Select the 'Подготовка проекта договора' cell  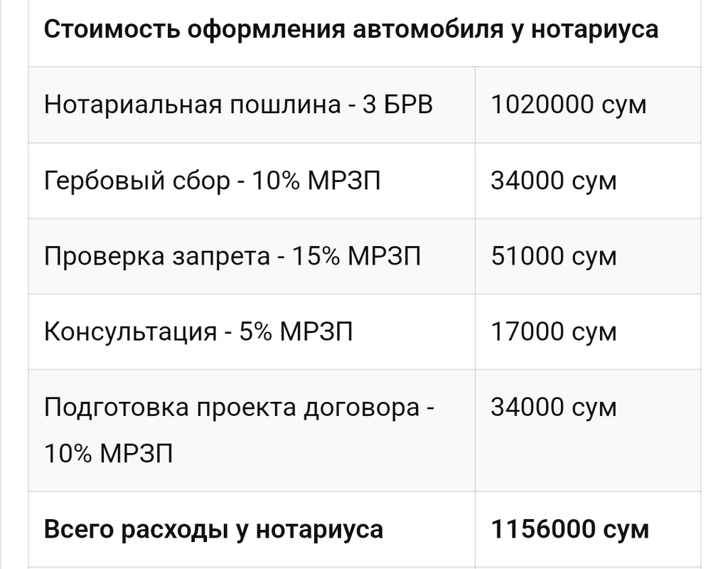tap(240, 408)
